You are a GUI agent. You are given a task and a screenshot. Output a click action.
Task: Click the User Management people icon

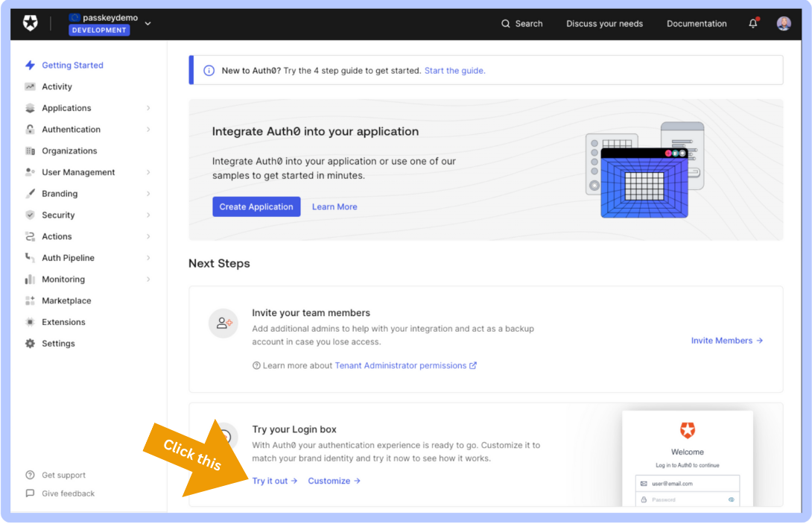[x=30, y=172]
